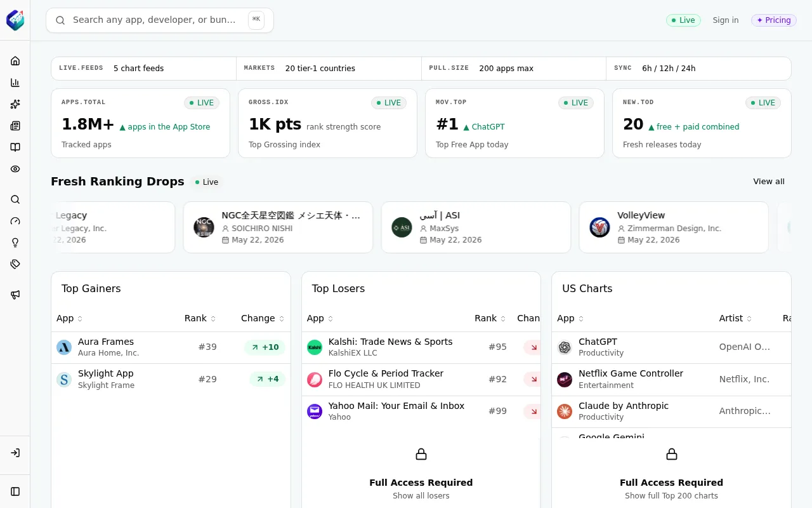Click Show all losers text
This screenshot has height=508, width=812.
[x=421, y=496]
